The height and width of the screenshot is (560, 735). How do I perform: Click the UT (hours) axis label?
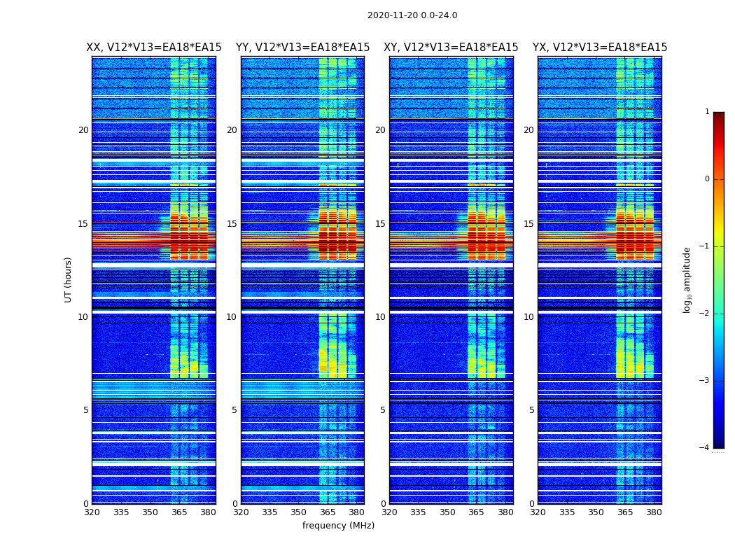(x=68, y=280)
